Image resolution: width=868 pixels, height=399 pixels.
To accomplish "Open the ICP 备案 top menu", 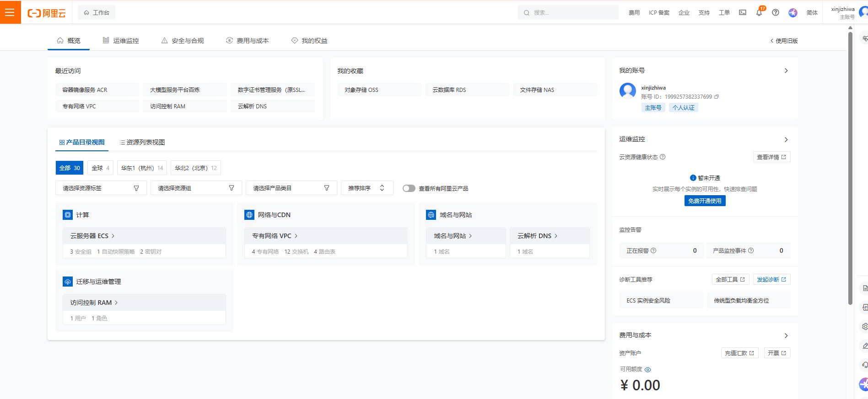I will tap(659, 13).
